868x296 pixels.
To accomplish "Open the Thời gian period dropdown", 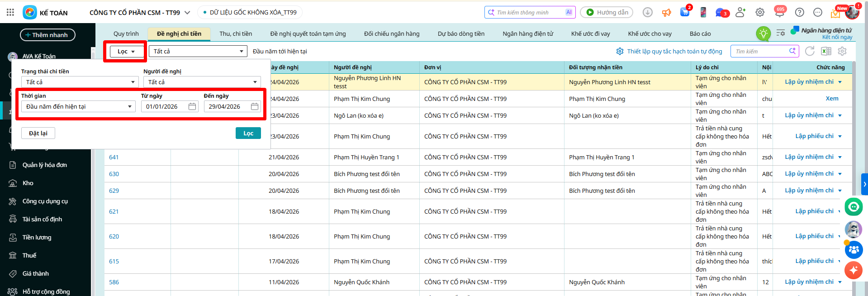I will tap(78, 106).
